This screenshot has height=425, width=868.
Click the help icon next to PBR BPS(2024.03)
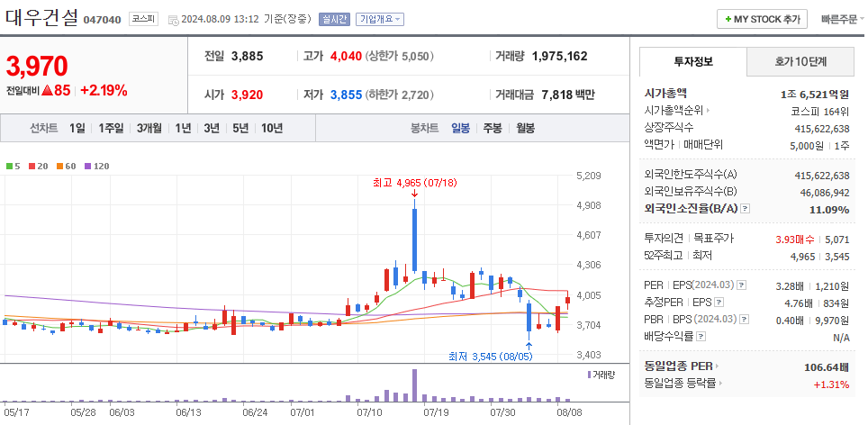[745, 320]
